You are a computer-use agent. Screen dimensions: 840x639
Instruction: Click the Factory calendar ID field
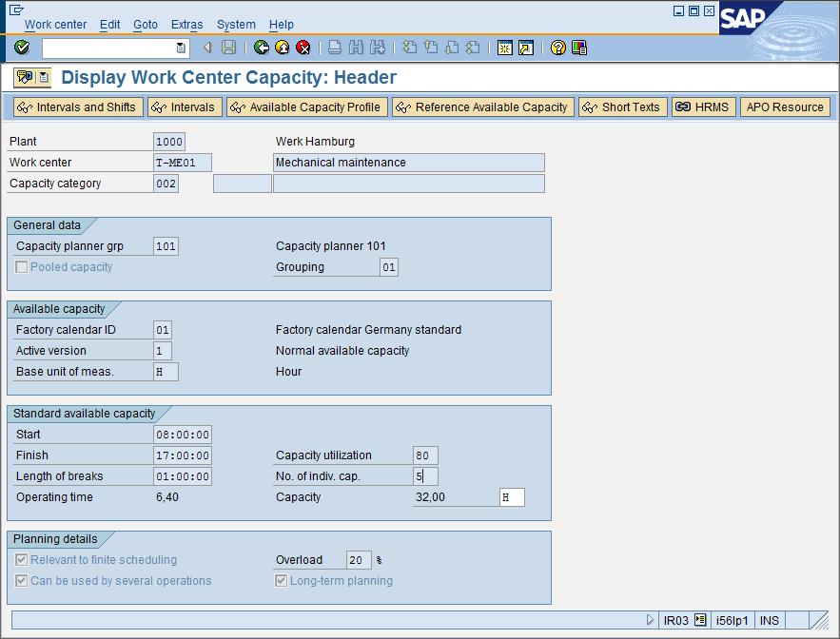point(163,330)
